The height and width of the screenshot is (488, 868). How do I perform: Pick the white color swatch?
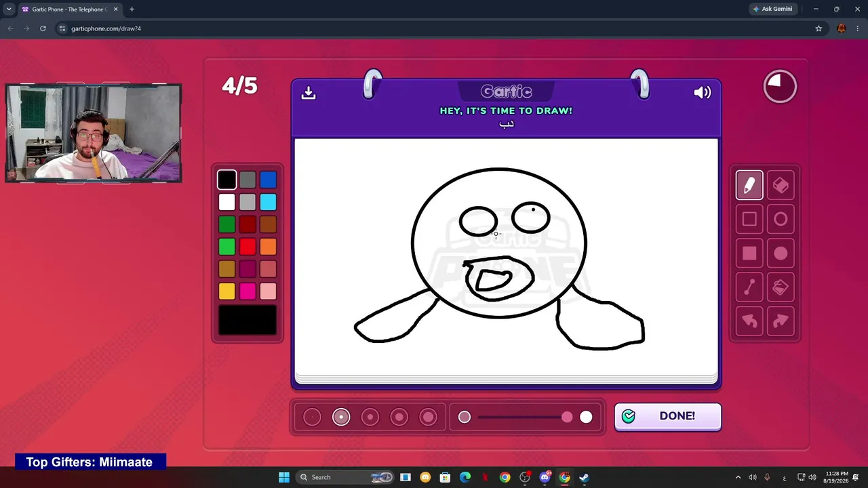click(227, 202)
